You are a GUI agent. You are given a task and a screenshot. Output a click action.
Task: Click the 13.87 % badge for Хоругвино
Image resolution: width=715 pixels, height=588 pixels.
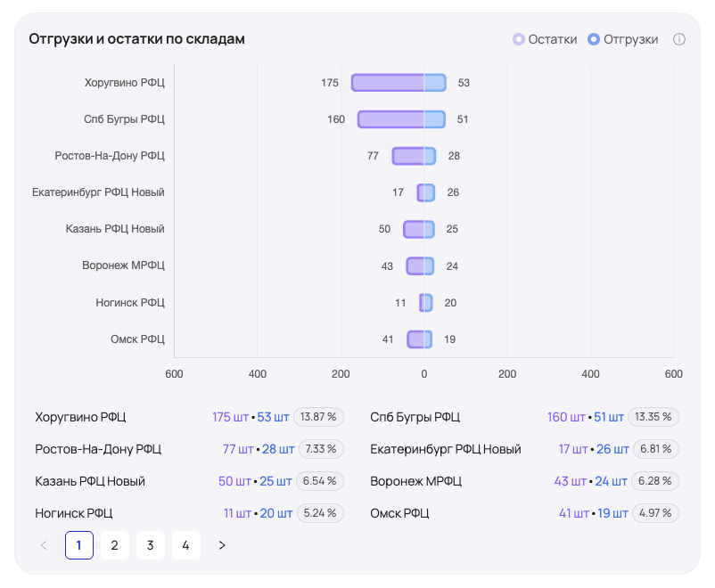pyautogui.click(x=318, y=417)
